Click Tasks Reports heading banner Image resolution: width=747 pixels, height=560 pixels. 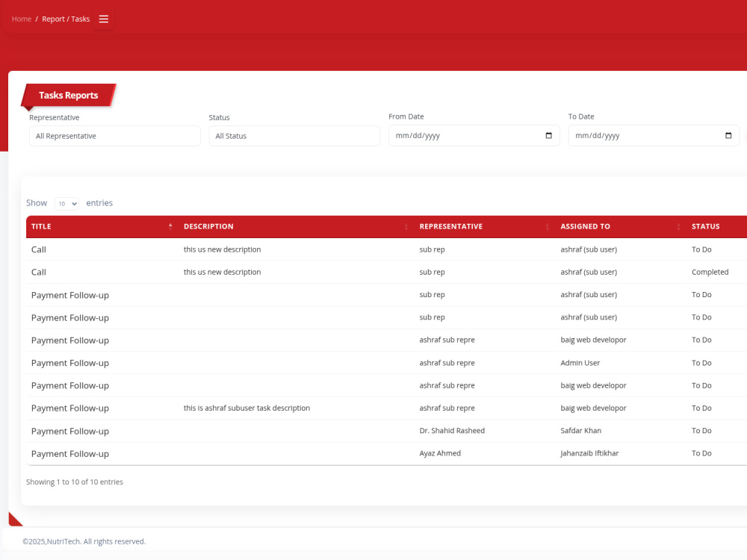click(x=69, y=96)
